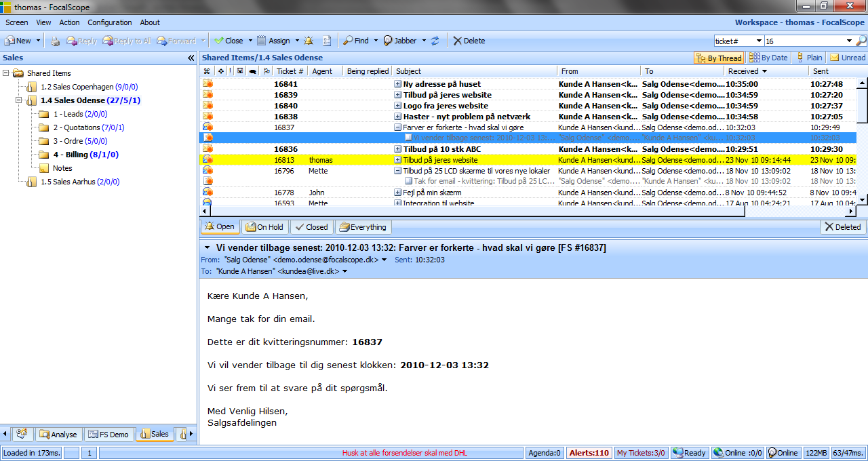868x461 pixels.
Task: Collapse the Sales side panel
Action: click(x=191, y=58)
